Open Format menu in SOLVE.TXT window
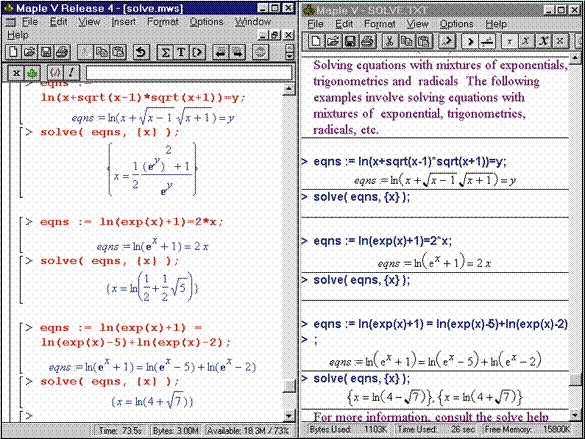The width and height of the screenshot is (585, 439). 379,24
